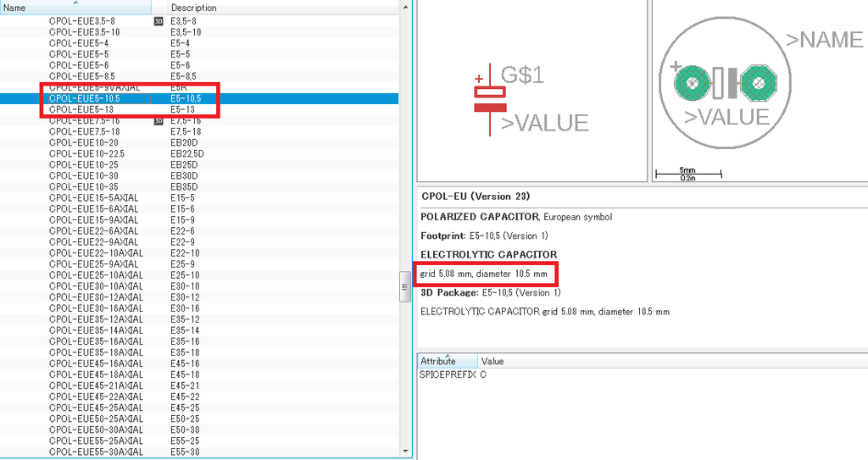The height and width of the screenshot is (460, 868).
Task: Click 3D badge on CPOL-EUE3.5-8 row
Action: [x=159, y=21]
